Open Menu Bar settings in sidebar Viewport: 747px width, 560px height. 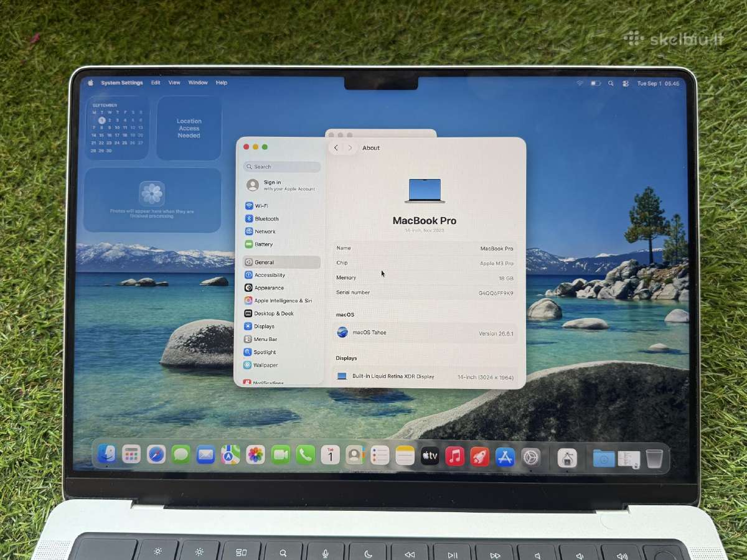282,339
